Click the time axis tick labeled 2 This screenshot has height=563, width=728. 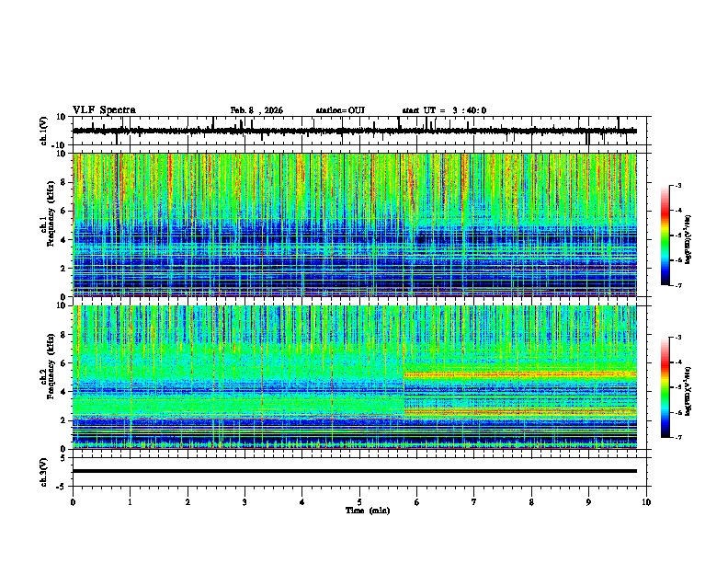click(188, 502)
